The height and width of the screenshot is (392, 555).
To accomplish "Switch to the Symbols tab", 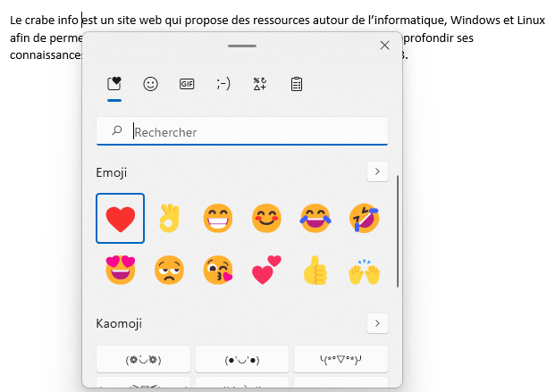I will (260, 84).
